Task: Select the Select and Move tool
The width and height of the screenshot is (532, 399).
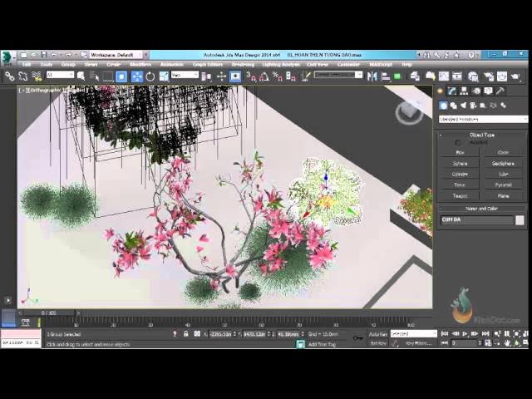Action: click(136, 76)
